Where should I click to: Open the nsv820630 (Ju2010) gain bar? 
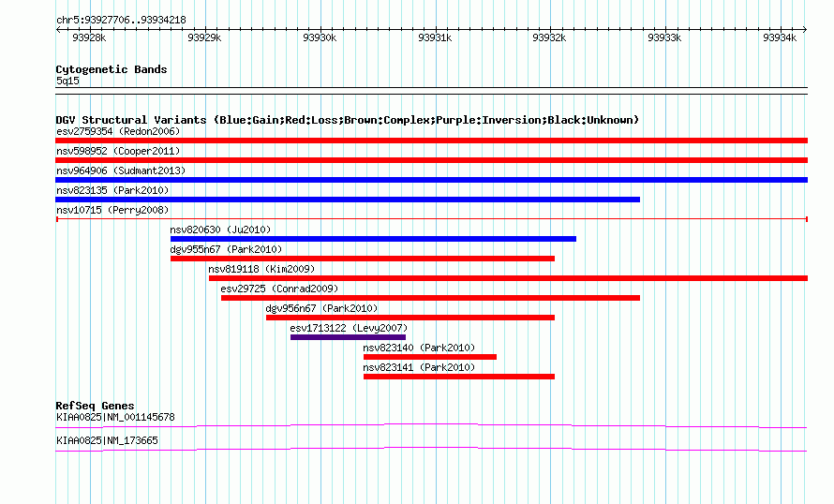click(x=373, y=239)
